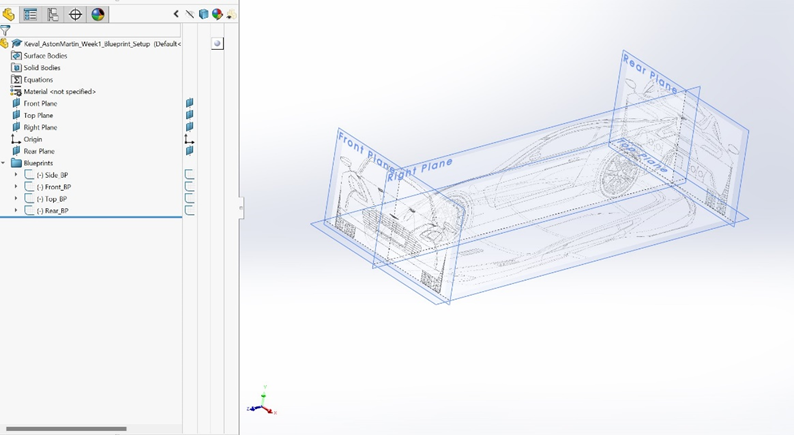Image resolution: width=794 pixels, height=435 pixels.
Task: Click the feature tree horizontal scrollbar
Action: tap(66, 429)
